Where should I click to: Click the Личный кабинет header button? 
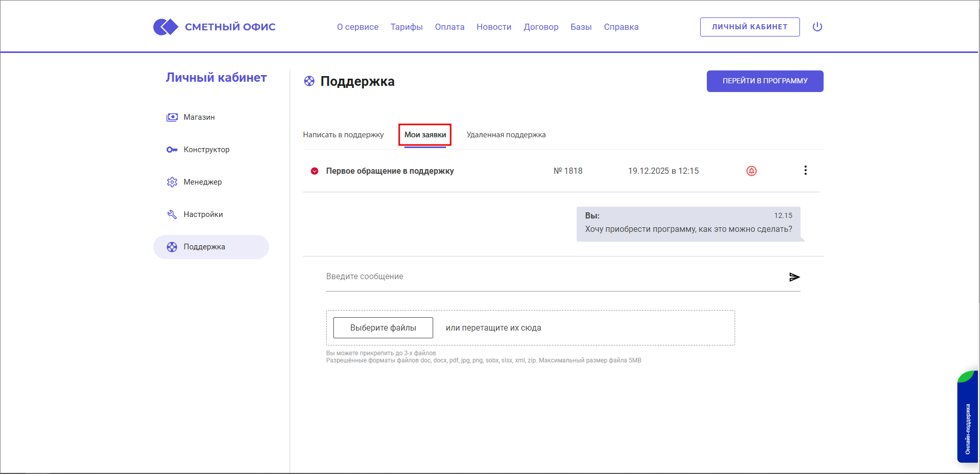[x=749, y=27]
